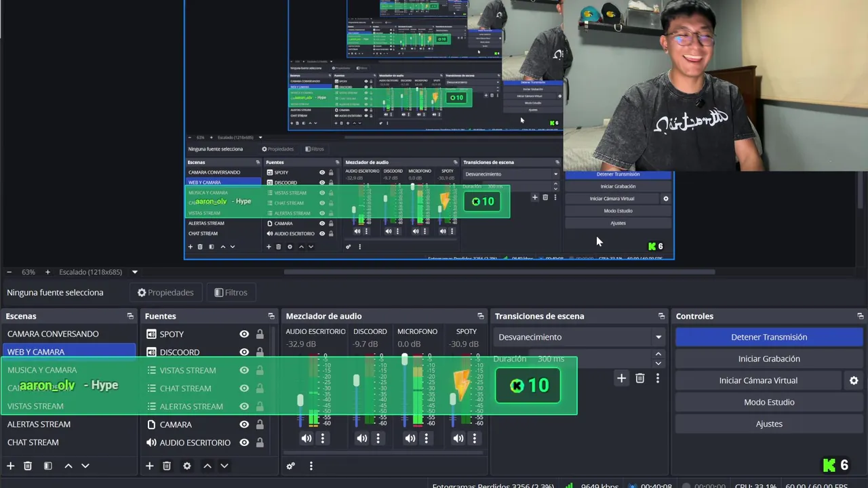The image size is (868, 488).
Task: Mute the AUDIO ESCRITORIO mixer channel
Action: coord(307,439)
